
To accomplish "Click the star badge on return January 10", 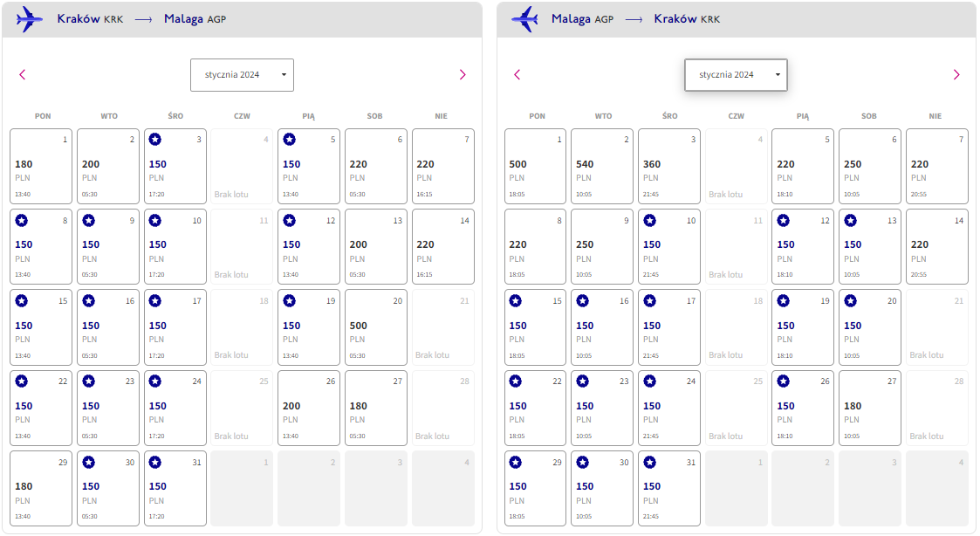I will click(x=650, y=220).
